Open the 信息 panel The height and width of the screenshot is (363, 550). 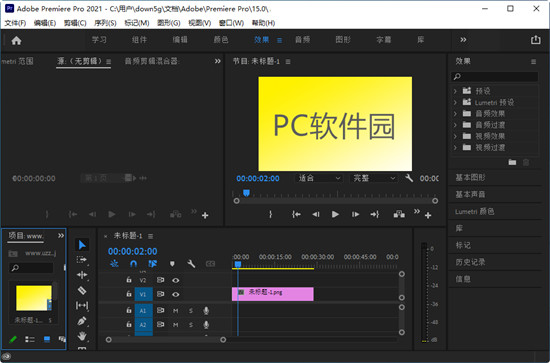(463, 279)
